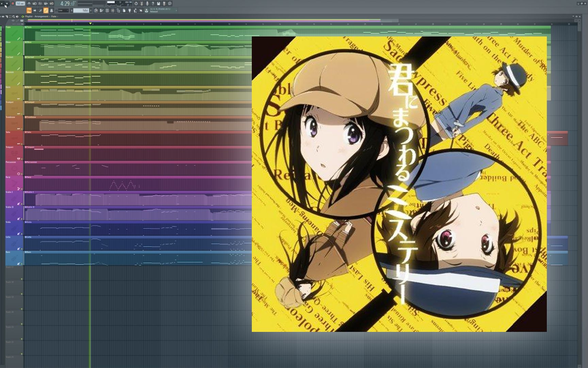Viewport: 588px width, 368px height.
Task: Click the magnifier zoom icon in playlist
Action: [14, 16]
